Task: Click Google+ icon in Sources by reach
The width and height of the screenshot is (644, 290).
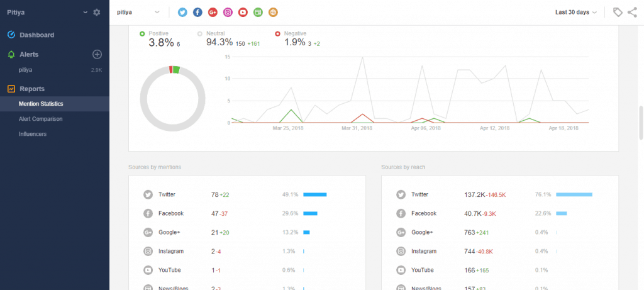Action: tap(401, 233)
